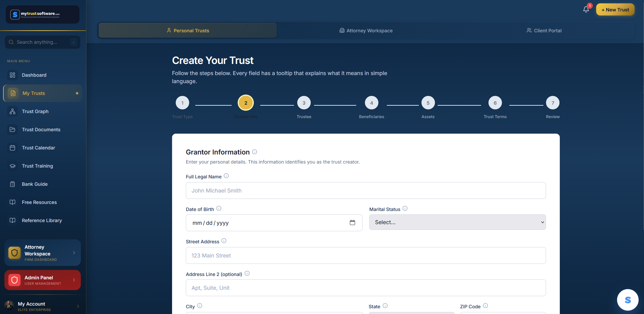Click the Trust Calendar icon

pos(12,148)
